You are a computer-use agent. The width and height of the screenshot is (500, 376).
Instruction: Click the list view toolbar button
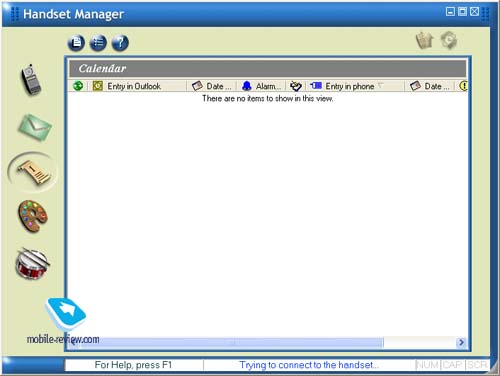98,43
